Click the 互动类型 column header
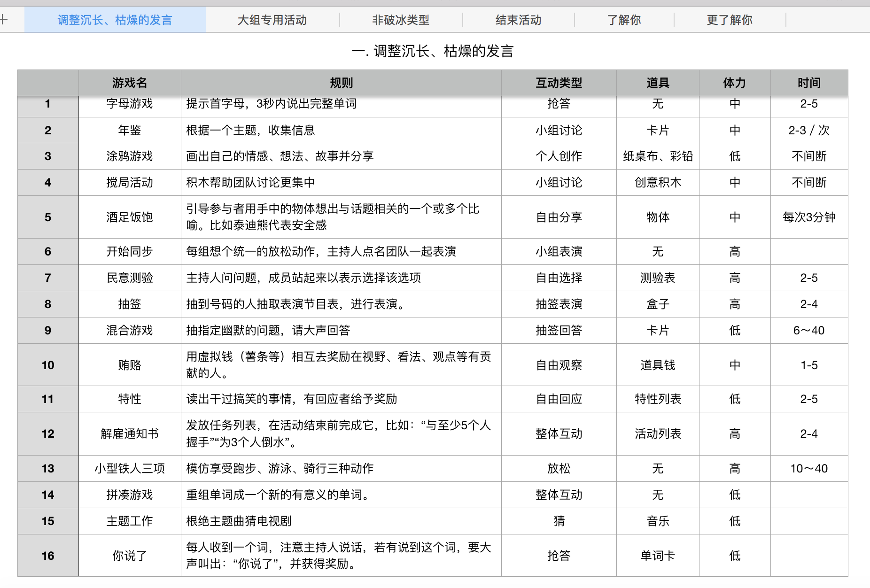This screenshot has height=588, width=870. [559, 83]
